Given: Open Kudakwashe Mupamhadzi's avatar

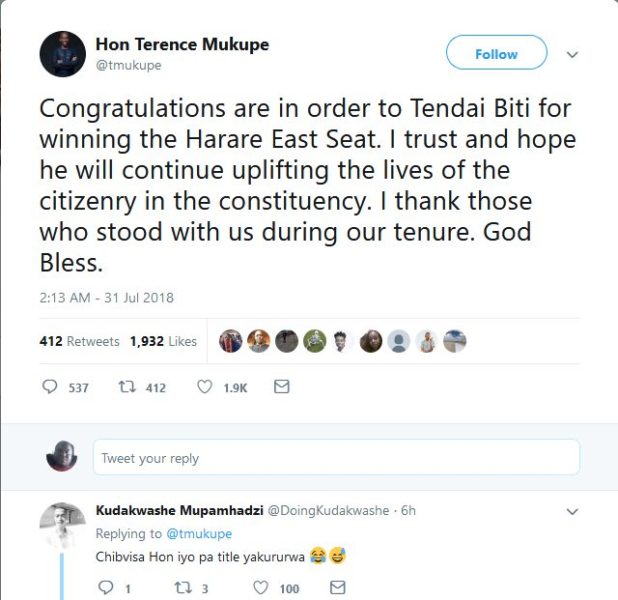Looking at the screenshot, I should coord(62,525).
